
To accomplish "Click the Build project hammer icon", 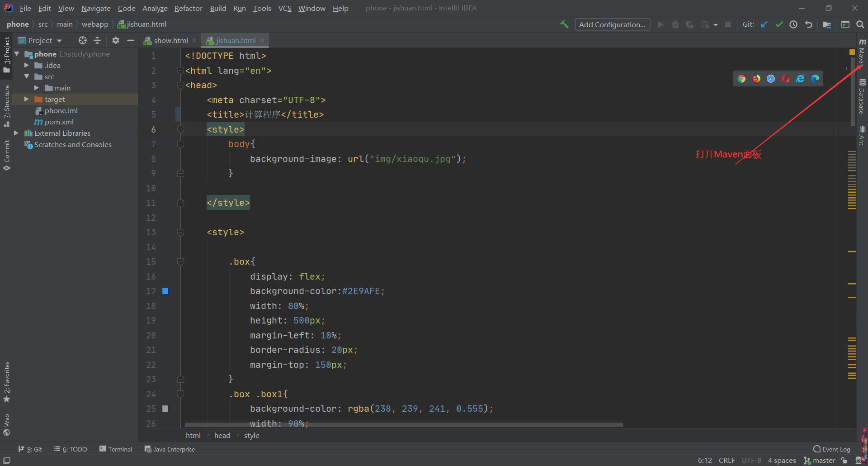I will click(564, 24).
